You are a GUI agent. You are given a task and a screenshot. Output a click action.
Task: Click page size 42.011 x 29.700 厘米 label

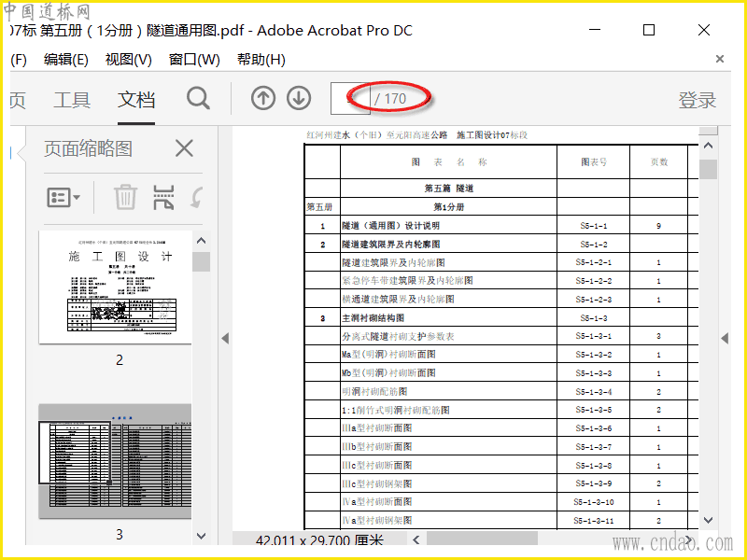319,540
